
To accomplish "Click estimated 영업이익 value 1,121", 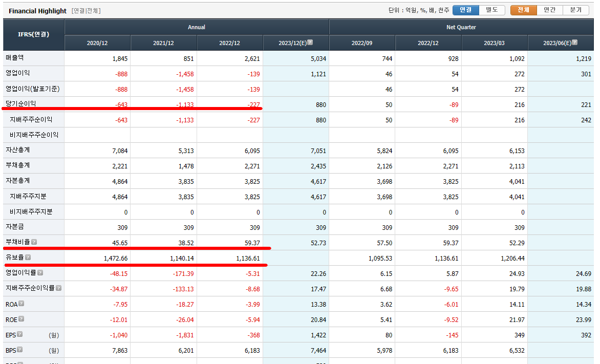I will [x=318, y=74].
